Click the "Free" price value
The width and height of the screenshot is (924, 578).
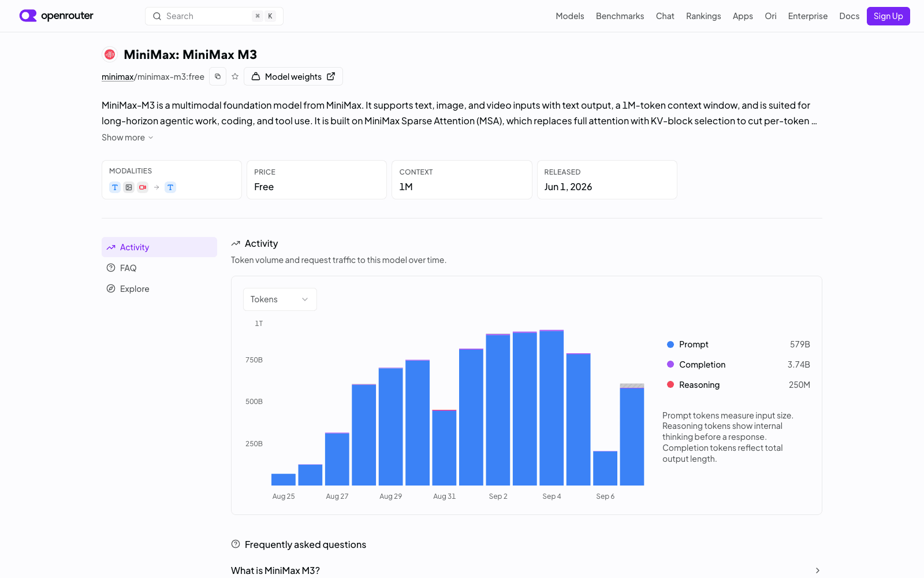(x=264, y=187)
